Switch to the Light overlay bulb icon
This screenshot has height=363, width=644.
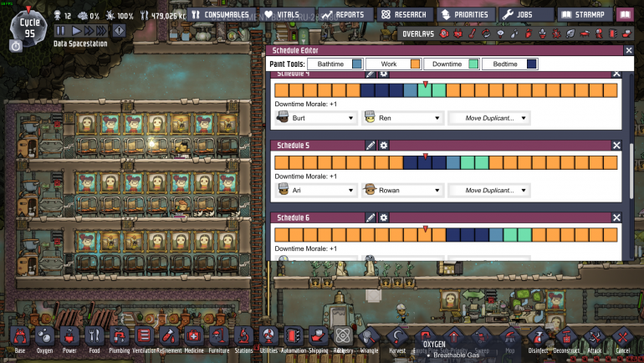click(x=500, y=33)
